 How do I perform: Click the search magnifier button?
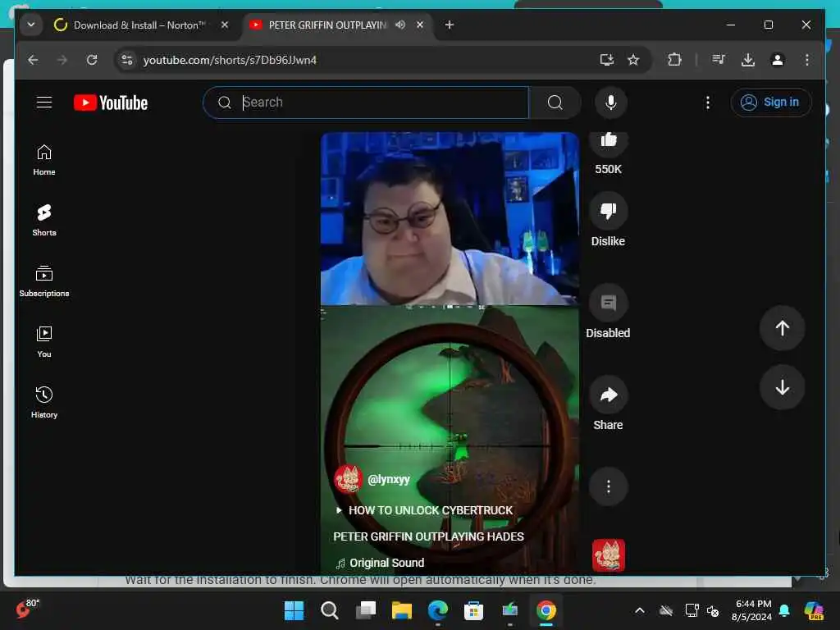[555, 103]
